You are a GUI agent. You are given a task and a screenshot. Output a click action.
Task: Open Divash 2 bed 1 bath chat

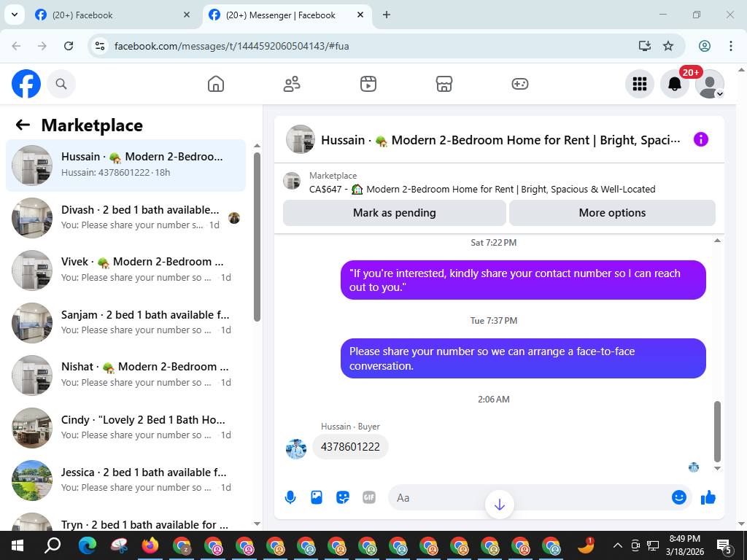125,217
